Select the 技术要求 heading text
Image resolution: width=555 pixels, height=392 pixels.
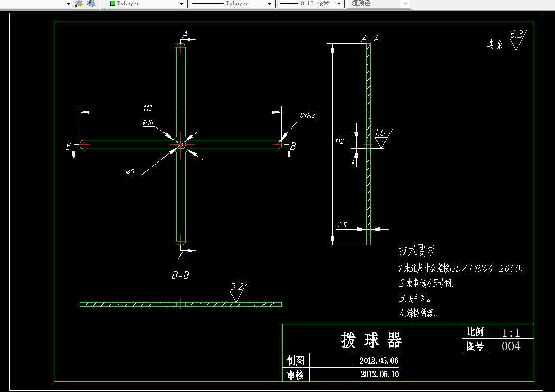click(417, 250)
